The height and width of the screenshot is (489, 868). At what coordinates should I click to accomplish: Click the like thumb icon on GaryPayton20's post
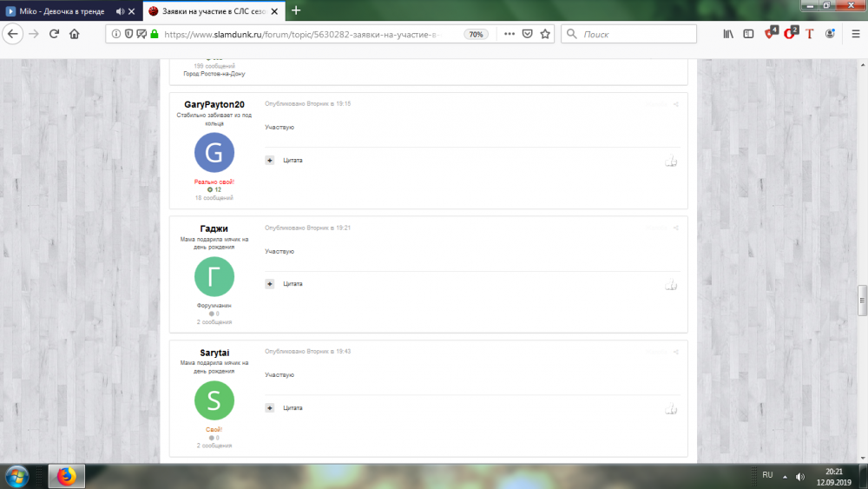click(670, 161)
